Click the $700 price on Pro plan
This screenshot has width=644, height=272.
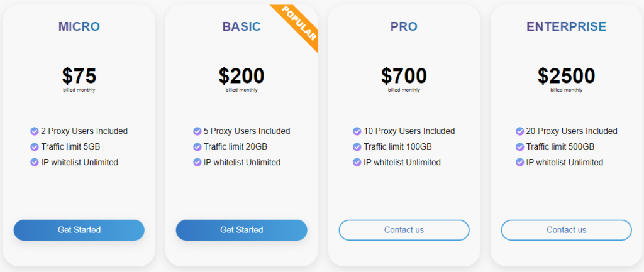(404, 76)
